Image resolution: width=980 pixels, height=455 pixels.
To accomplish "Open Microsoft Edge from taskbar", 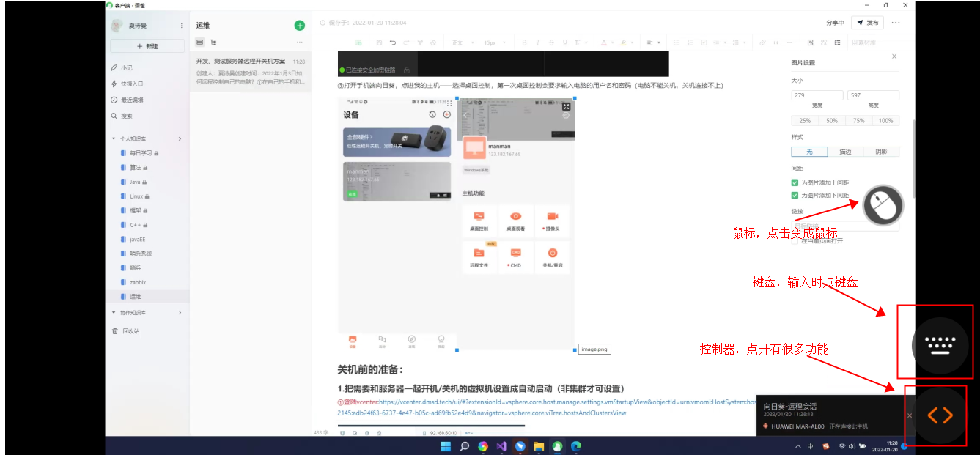I will click(x=576, y=445).
